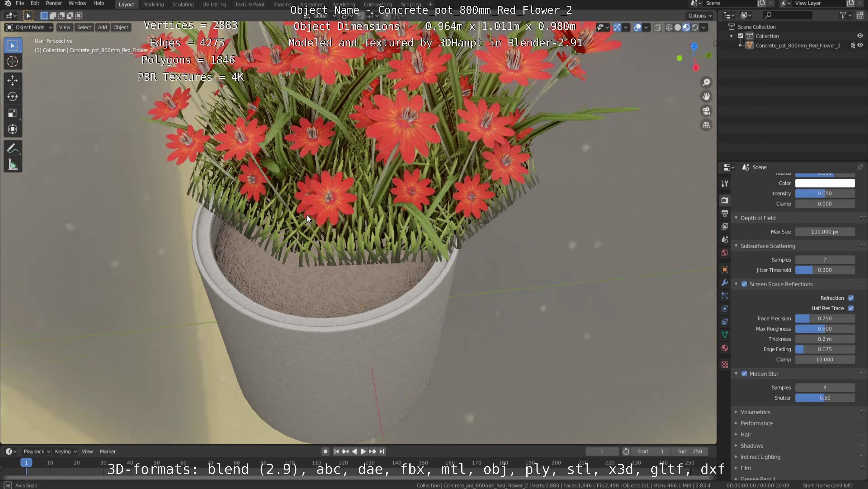The height and width of the screenshot is (489, 868).
Task: Open the Window menu
Action: [x=78, y=3]
